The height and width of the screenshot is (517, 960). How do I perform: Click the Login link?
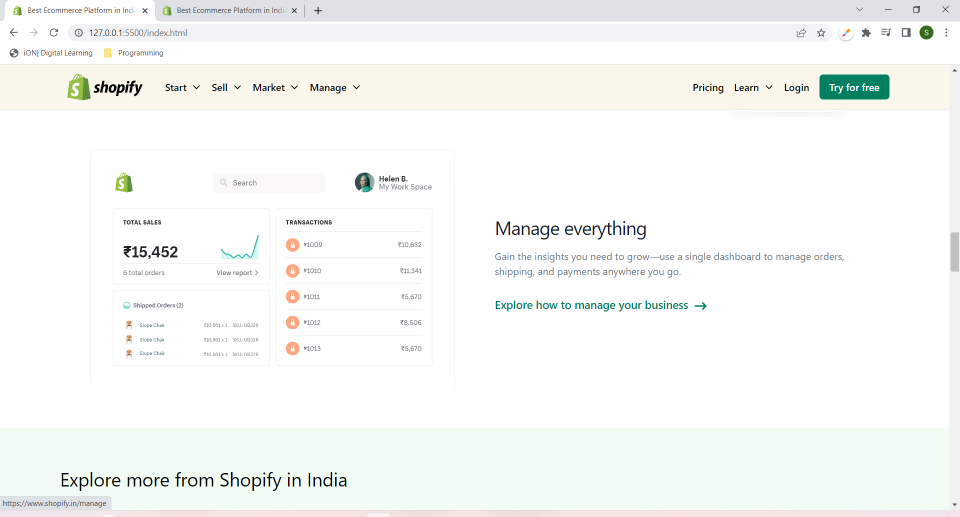coord(796,88)
